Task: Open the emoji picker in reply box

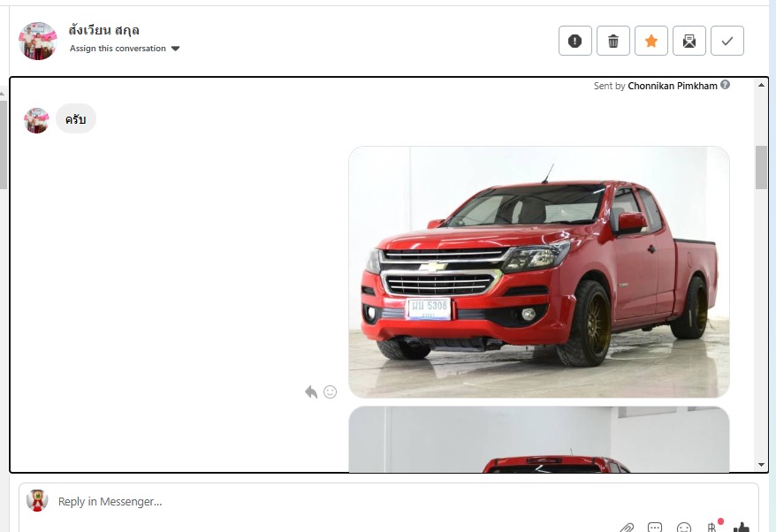Action: pos(684,528)
